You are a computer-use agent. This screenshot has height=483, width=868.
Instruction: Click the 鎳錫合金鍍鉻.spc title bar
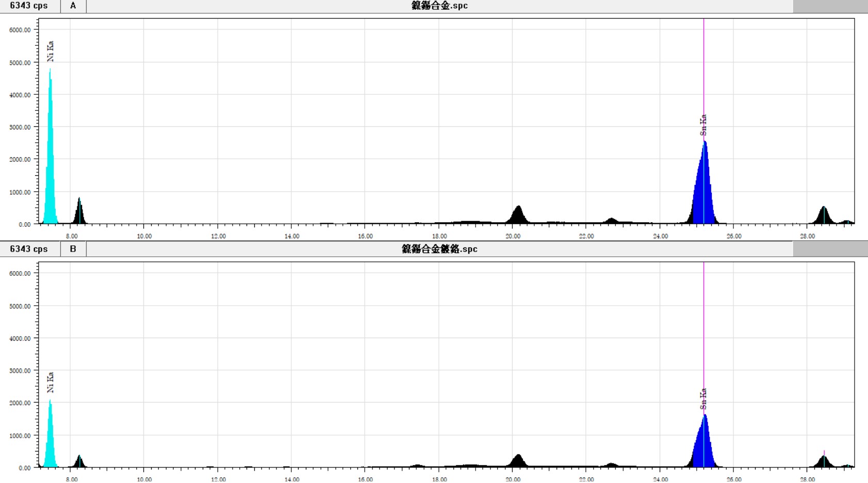coord(439,249)
